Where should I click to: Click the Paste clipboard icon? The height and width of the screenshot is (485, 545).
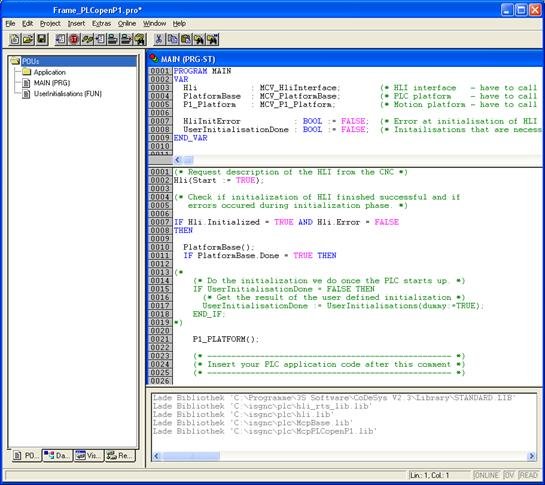(186, 39)
